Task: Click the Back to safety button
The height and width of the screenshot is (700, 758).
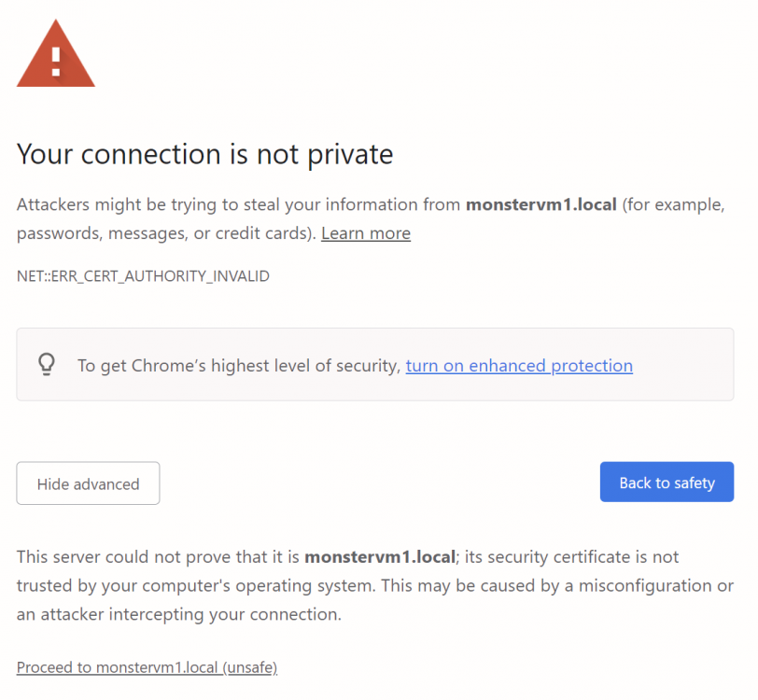Action: [x=667, y=482]
